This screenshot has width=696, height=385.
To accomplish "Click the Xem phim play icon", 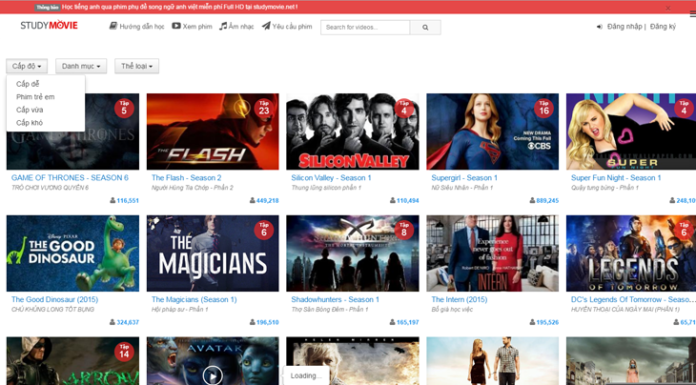I will coord(176,26).
